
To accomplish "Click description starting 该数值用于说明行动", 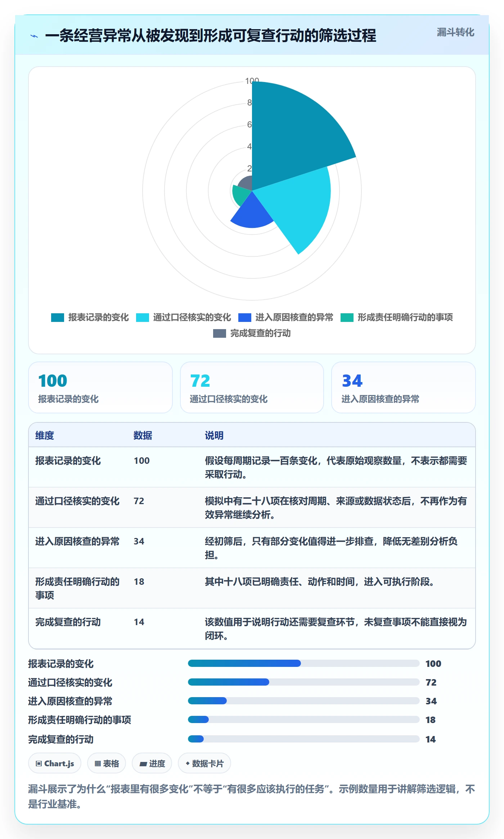I will (x=336, y=629).
